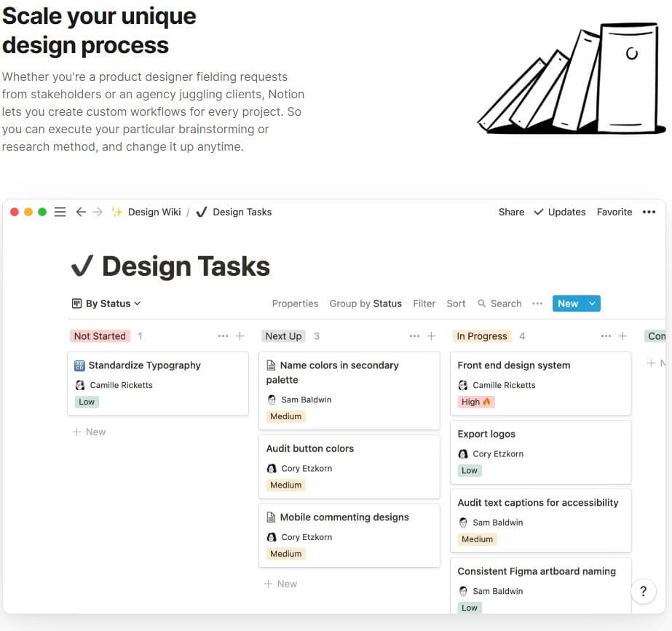This screenshot has width=672, height=631.
Task: Open Updates in the top bar
Action: coord(560,212)
